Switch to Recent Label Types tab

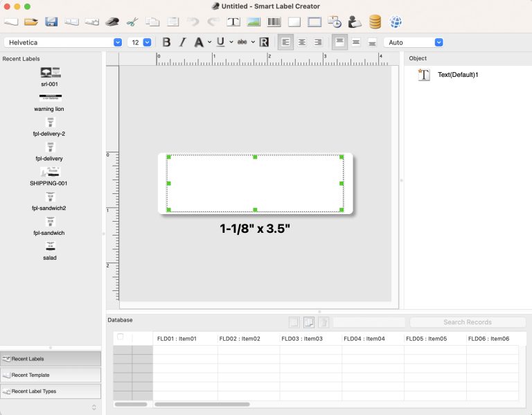(x=51, y=391)
